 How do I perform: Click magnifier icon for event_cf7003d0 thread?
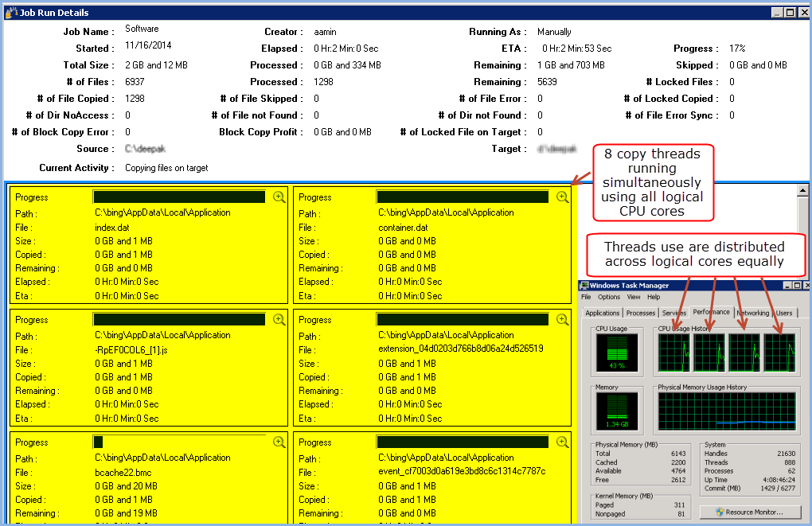point(562,442)
